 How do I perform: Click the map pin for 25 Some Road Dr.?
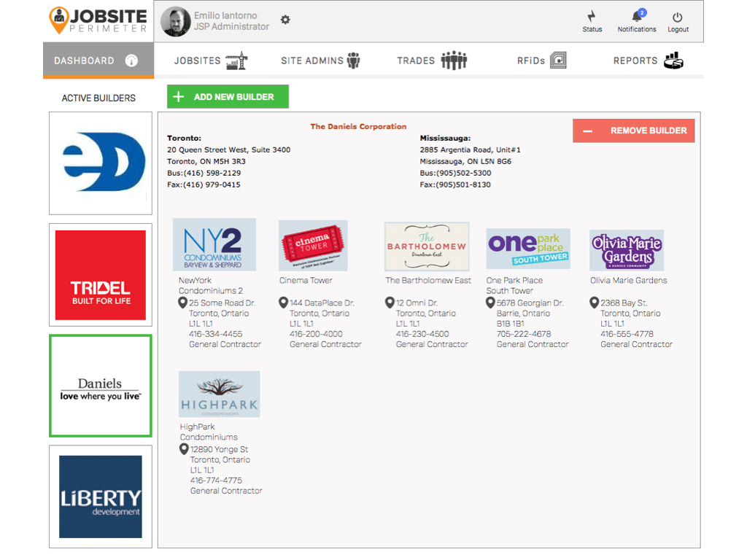point(182,303)
